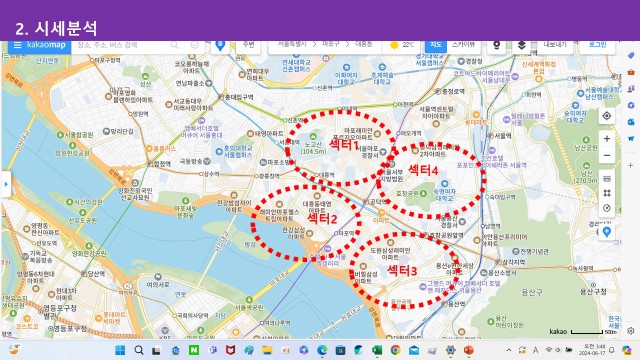The image size is (640, 360).
Task: Expand the left side panel arrow
Action: click(6, 184)
